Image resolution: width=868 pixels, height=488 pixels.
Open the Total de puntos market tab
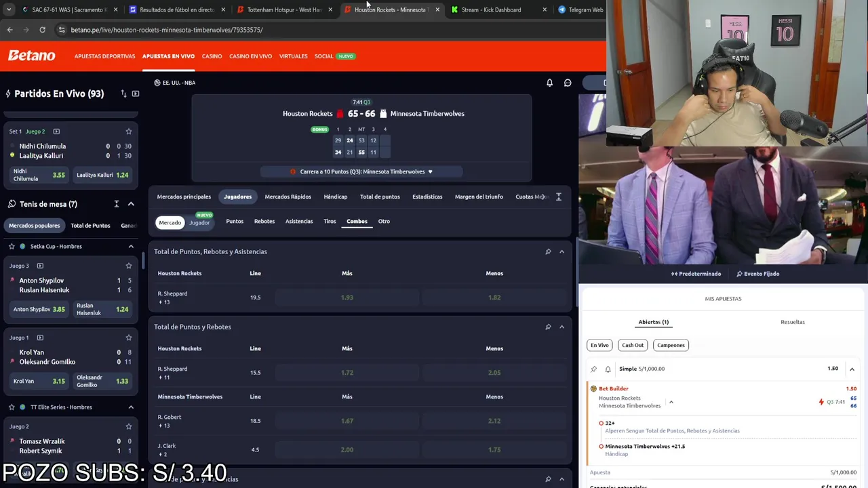click(380, 197)
